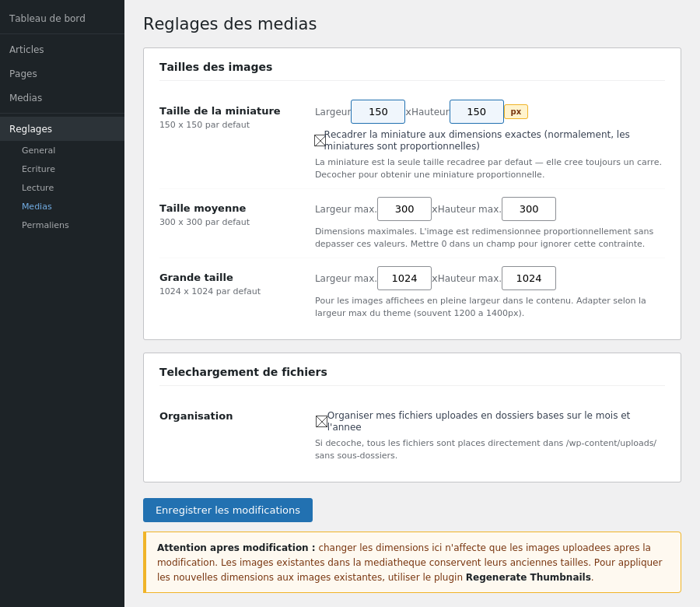Viewport: 700px width, 607px height.
Task: Focus Grande taille Largeur max field
Action: pos(404,279)
